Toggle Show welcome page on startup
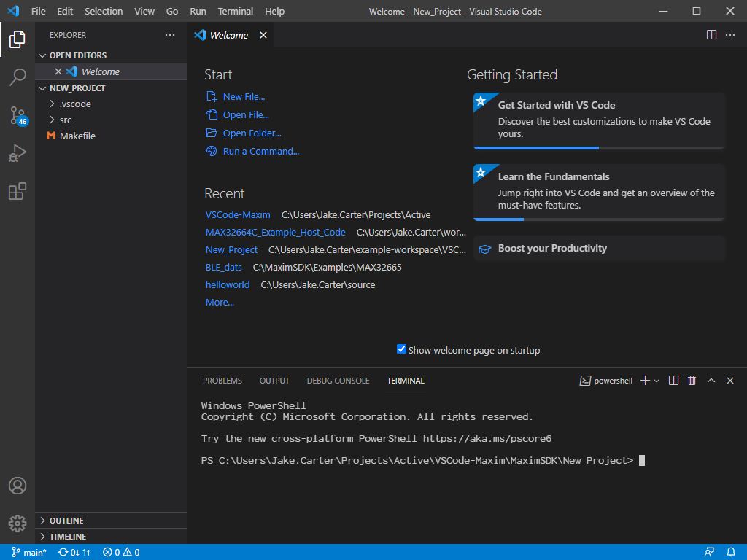Image resolution: width=747 pixels, height=560 pixels. (401, 349)
